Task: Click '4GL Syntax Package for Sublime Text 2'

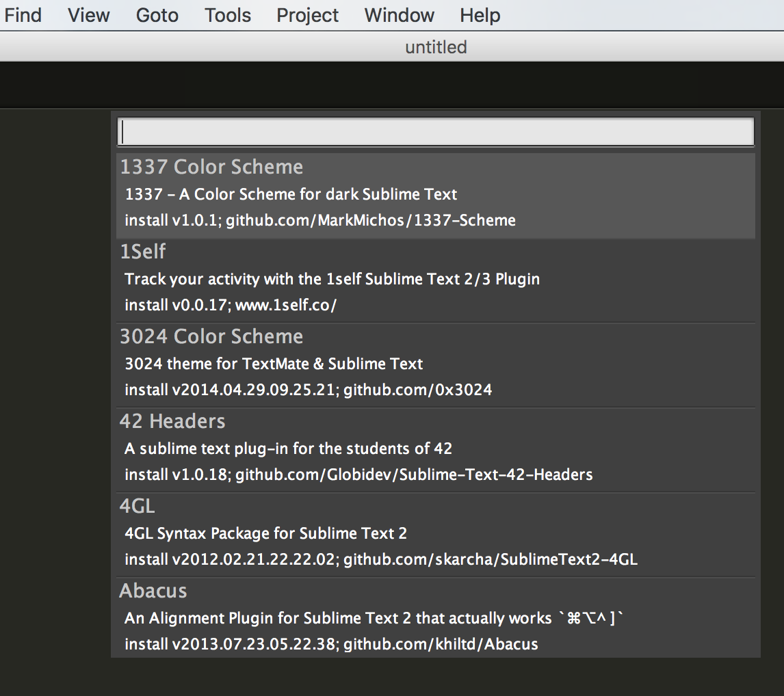Action: point(265,533)
